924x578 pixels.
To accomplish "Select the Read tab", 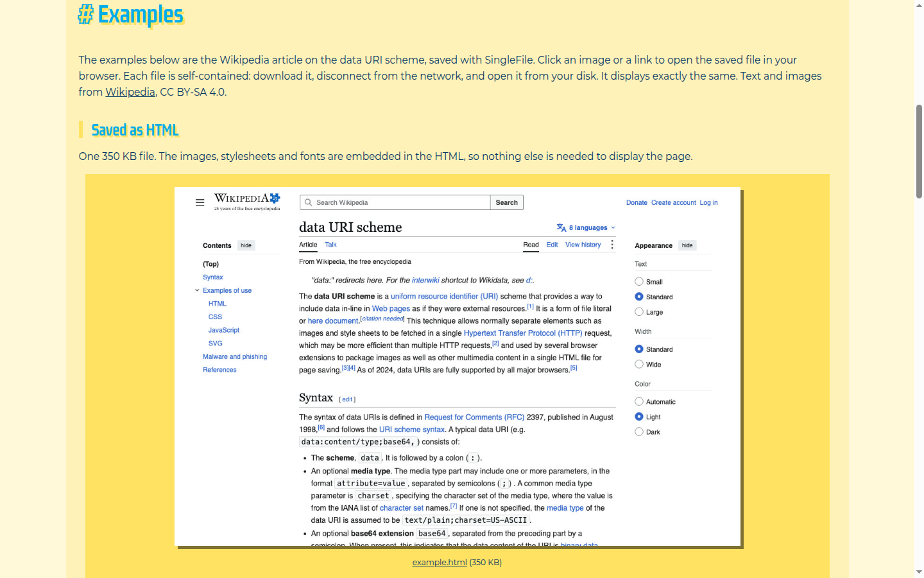I will 531,245.
